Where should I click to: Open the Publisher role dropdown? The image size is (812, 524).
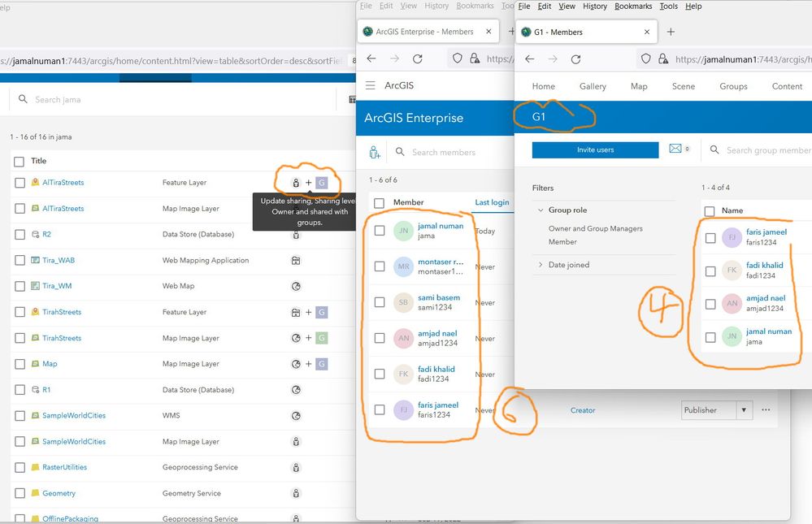(x=717, y=410)
